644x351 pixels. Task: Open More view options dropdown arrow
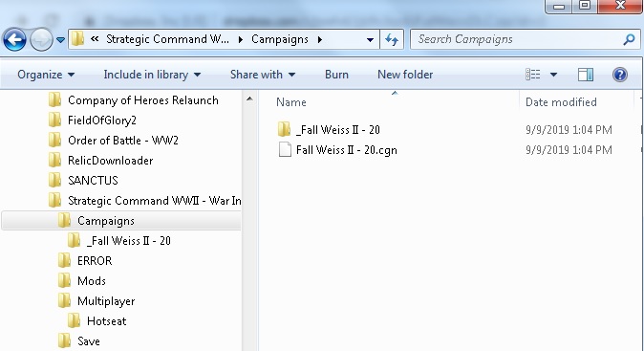(553, 75)
